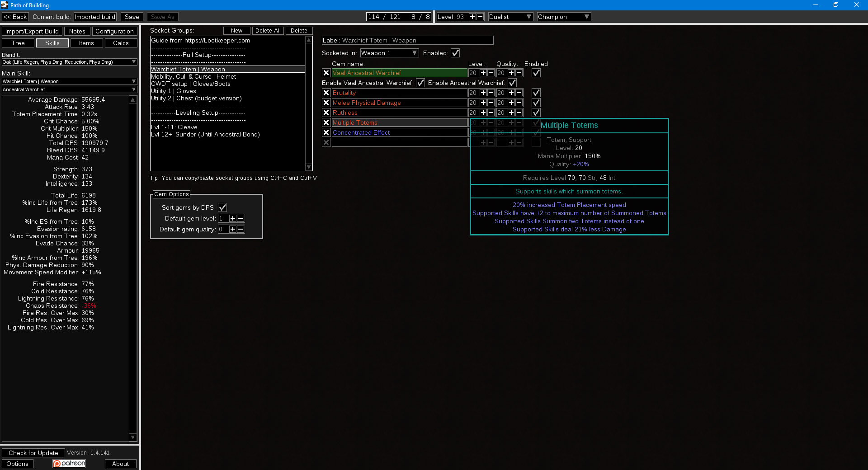Open the Patreon link
Viewport: 868px width, 470px height.
click(x=69, y=464)
